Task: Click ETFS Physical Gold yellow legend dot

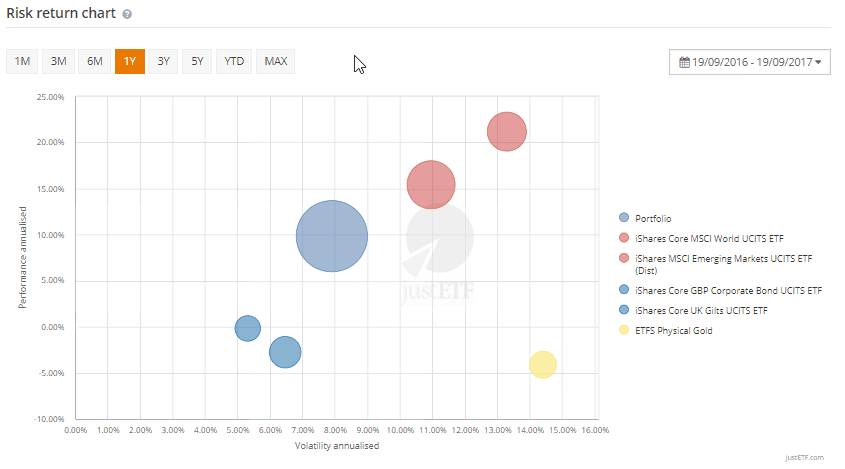Action: [x=625, y=330]
